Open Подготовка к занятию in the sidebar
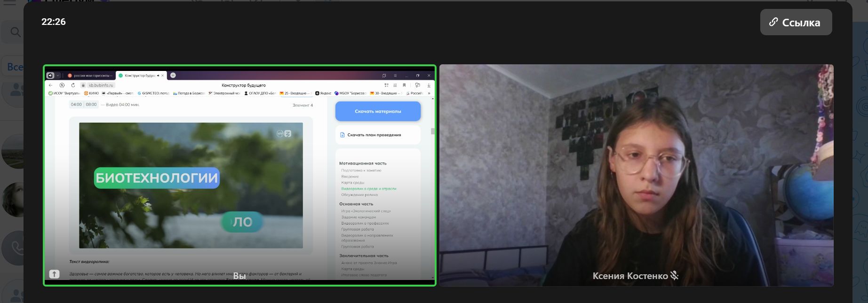The width and height of the screenshot is (868, 303). coord(361,170)
